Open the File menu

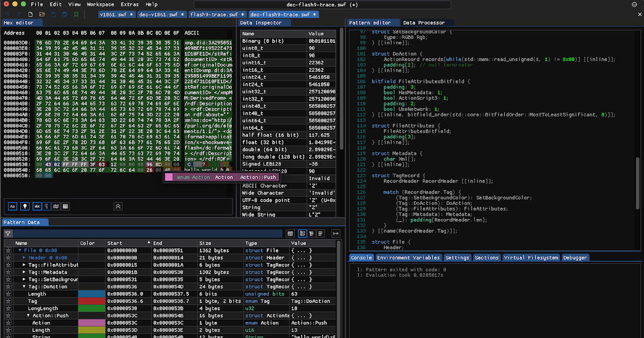pos(37,4)
